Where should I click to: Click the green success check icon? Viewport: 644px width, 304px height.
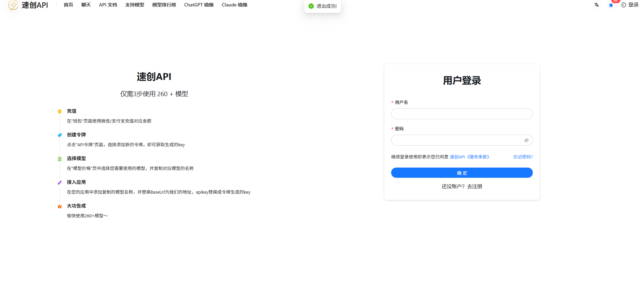(x=311, y=6)
